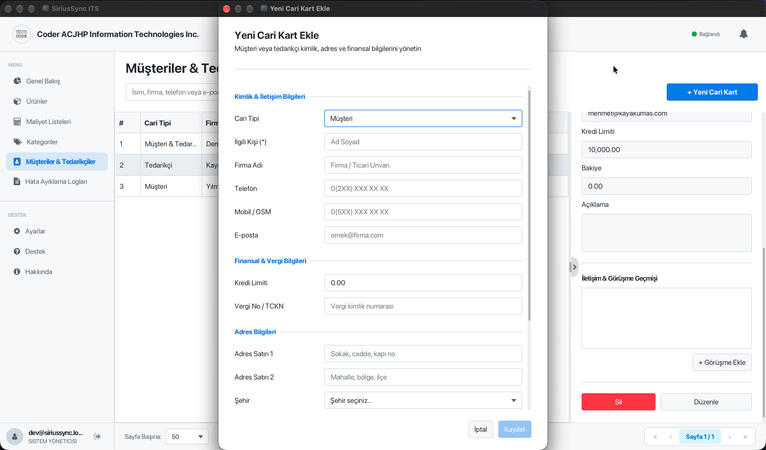Open Hata Ayıklama Logları

click(57, 182)
